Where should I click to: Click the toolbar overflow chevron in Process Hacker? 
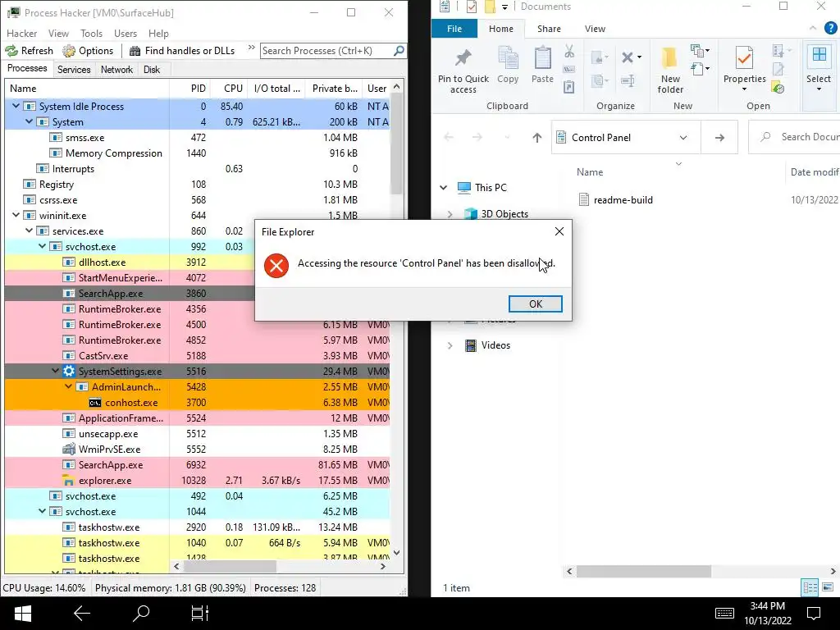251,48
